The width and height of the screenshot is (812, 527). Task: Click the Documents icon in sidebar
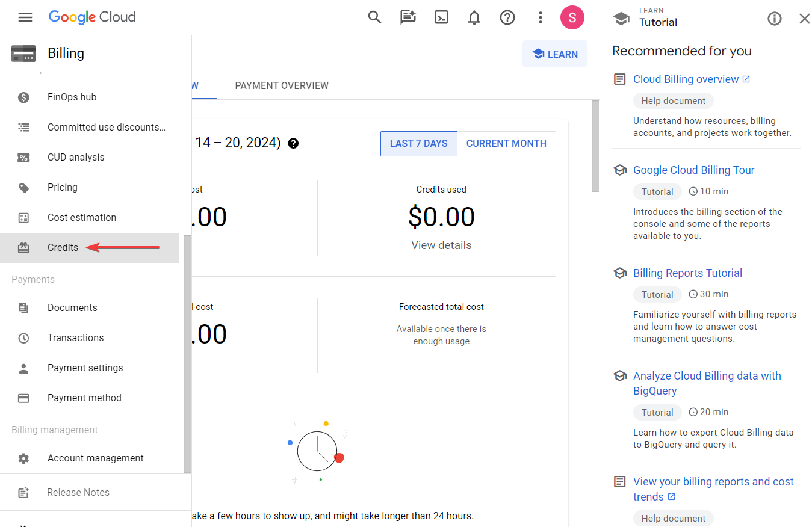[x=23, y=307]
